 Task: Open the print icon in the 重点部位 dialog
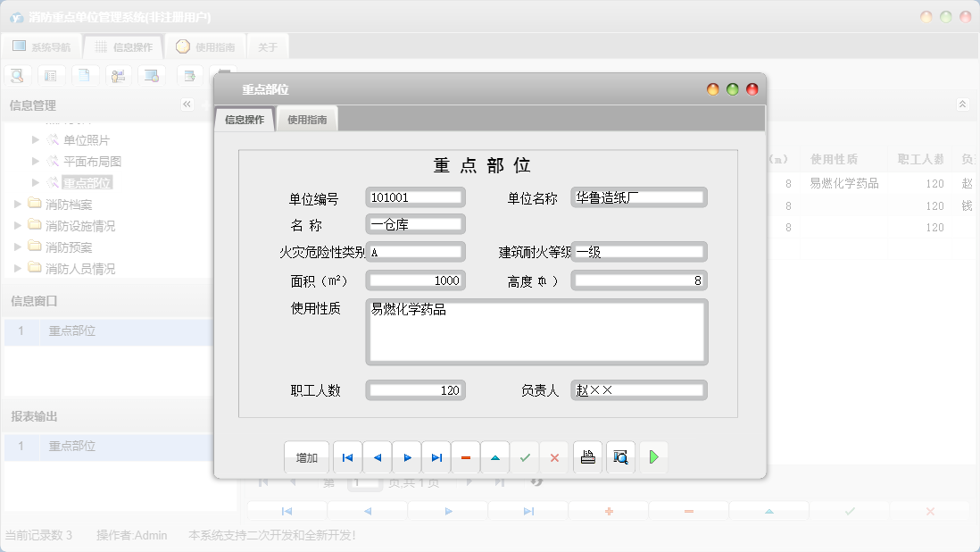[x=586, y=456]
